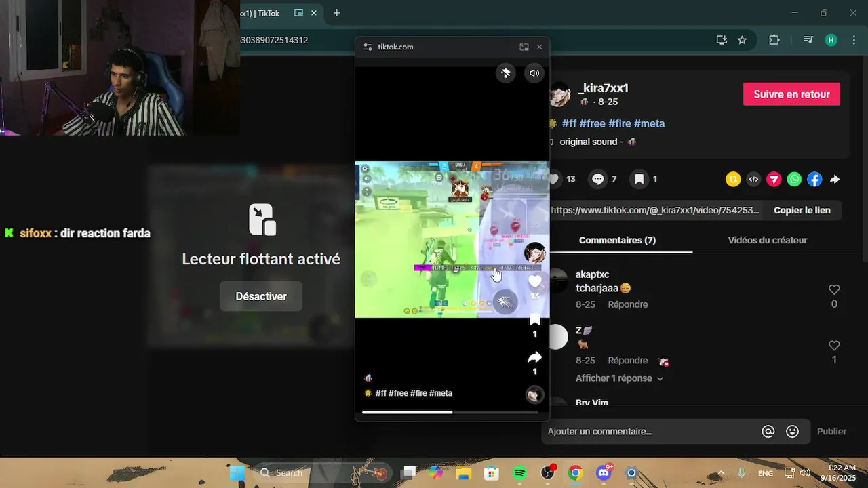This screenshot has width=868, height=488.
Task: Share to WhatsApp
Action: click(x=794, y=180)
